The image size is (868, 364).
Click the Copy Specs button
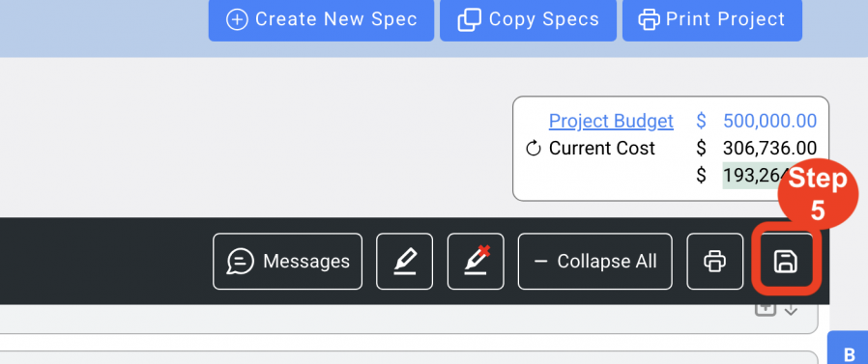coord(528,19)
